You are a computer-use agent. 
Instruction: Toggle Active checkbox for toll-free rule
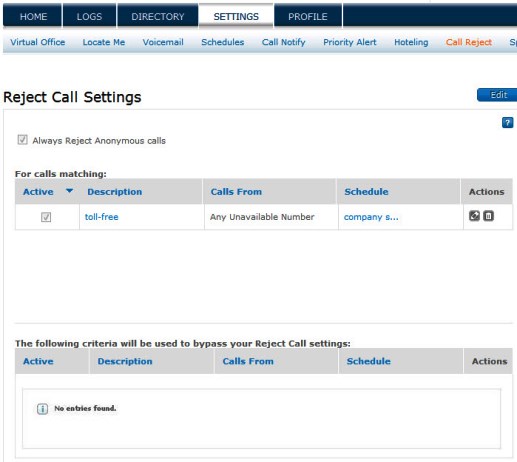46,217
